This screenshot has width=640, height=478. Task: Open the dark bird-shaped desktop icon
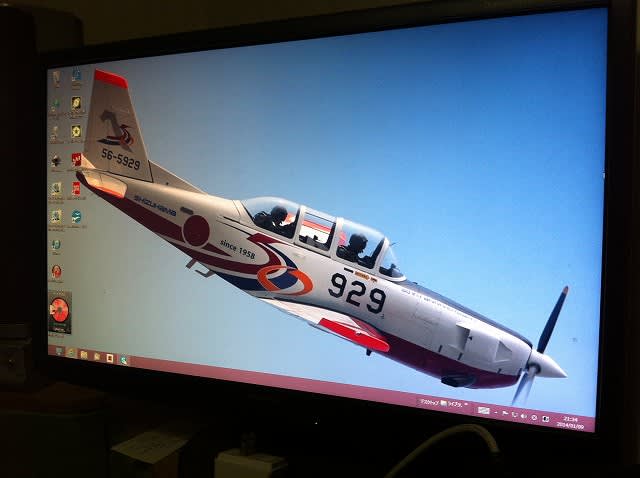coord(56,160)
